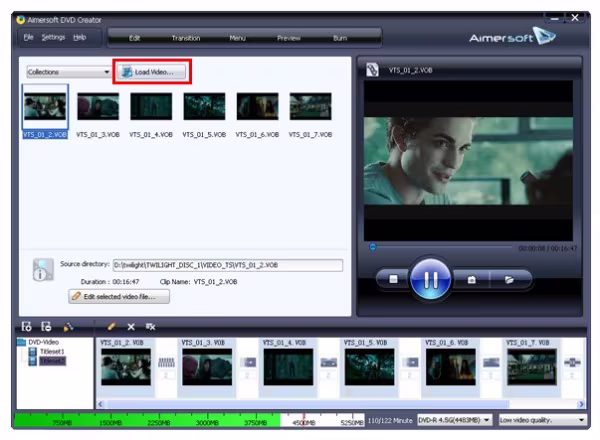Pause playback with the round blue button
Screen dimensions: 600x440
[430, 279]
